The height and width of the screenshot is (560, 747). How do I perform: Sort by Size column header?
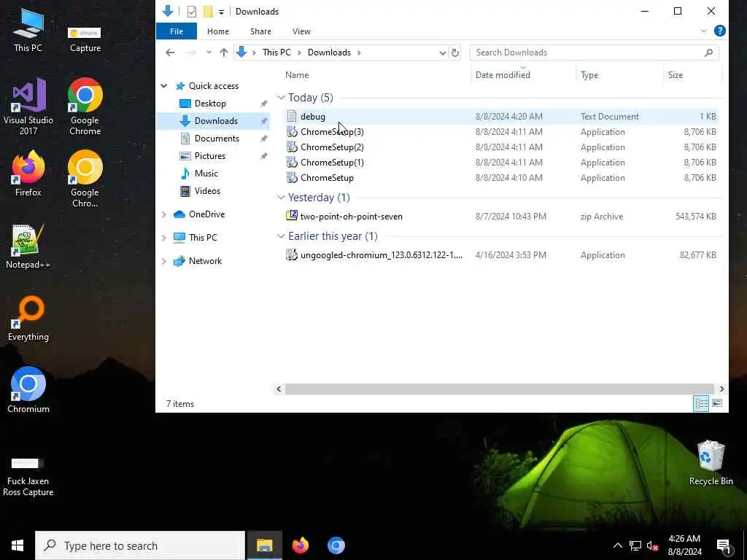[675, 75]
